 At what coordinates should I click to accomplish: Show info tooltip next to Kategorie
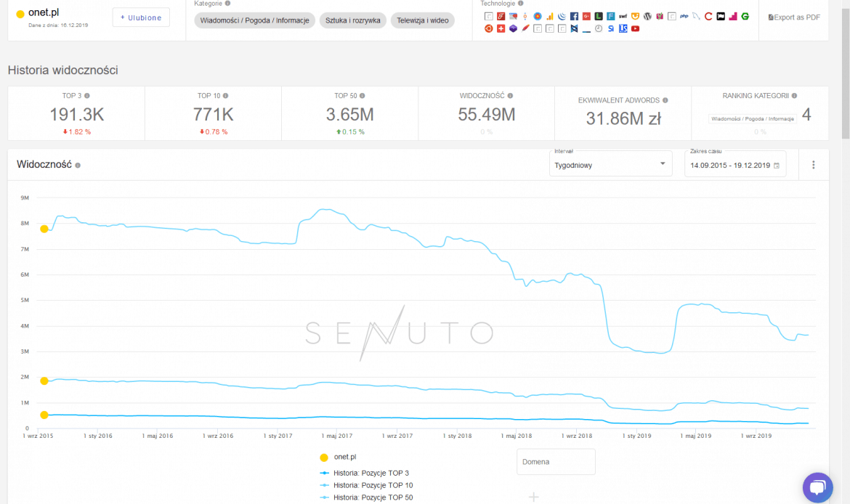[227, 3]
